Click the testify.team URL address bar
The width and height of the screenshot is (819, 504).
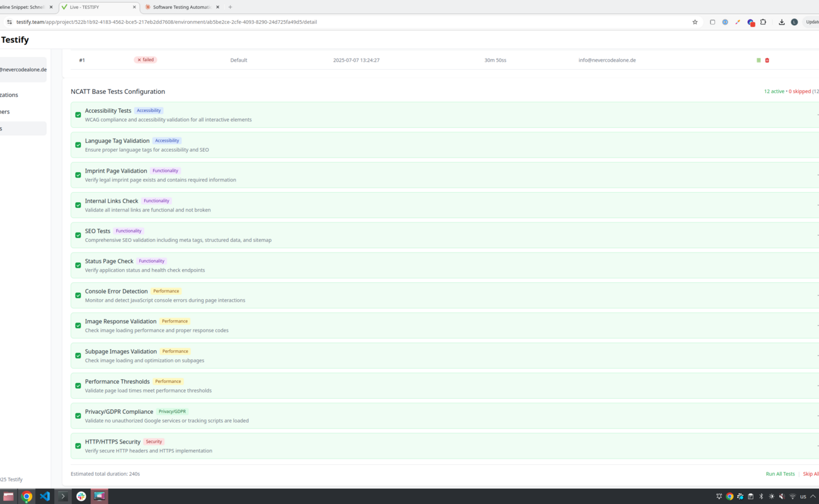pos(353,22)
